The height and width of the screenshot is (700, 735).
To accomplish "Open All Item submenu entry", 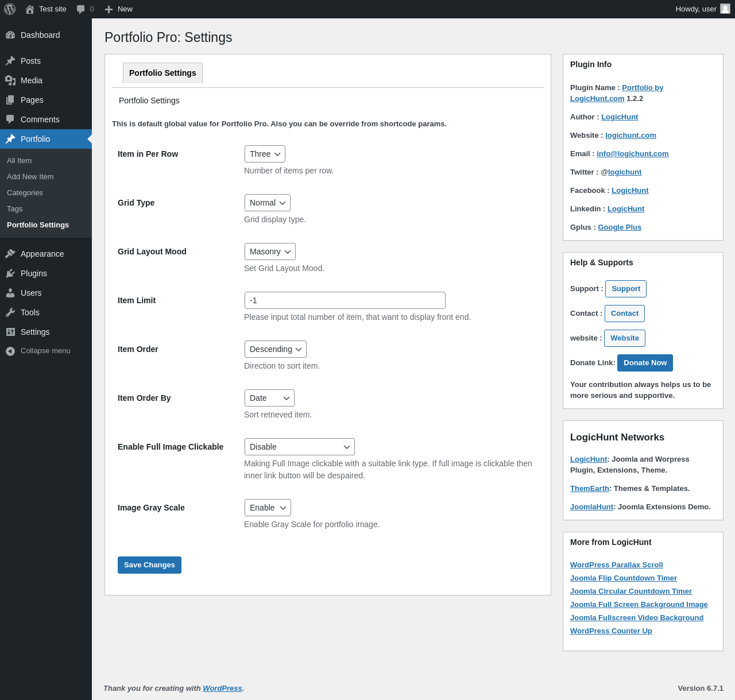I will click(46, 161).
